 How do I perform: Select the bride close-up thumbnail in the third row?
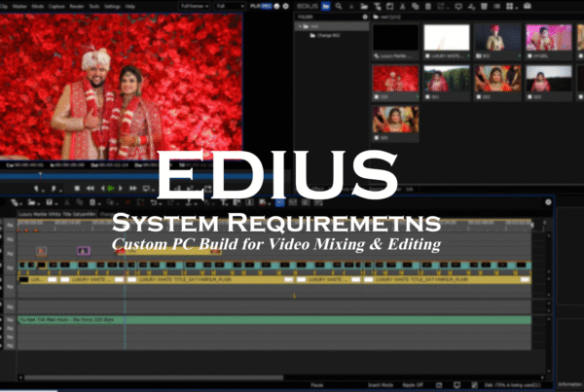coord(395,120)
